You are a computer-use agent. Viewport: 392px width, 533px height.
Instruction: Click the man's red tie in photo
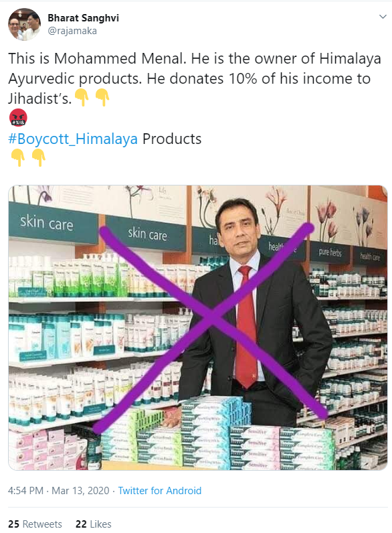[246, 327]
